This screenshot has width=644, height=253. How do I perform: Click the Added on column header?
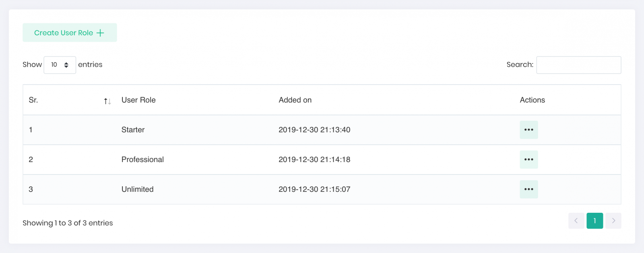pyautogui.click(x=295, y=100)
